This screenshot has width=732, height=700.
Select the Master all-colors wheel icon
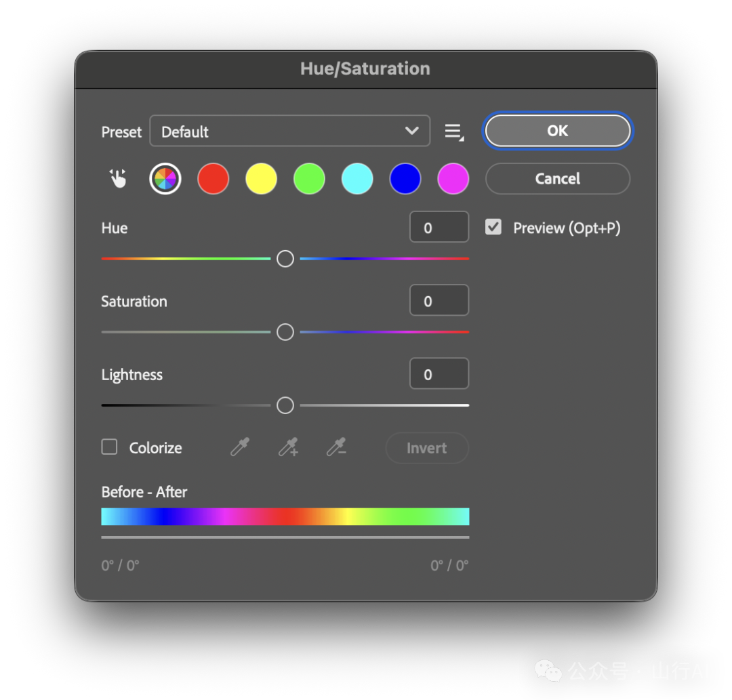click(165, 179)
